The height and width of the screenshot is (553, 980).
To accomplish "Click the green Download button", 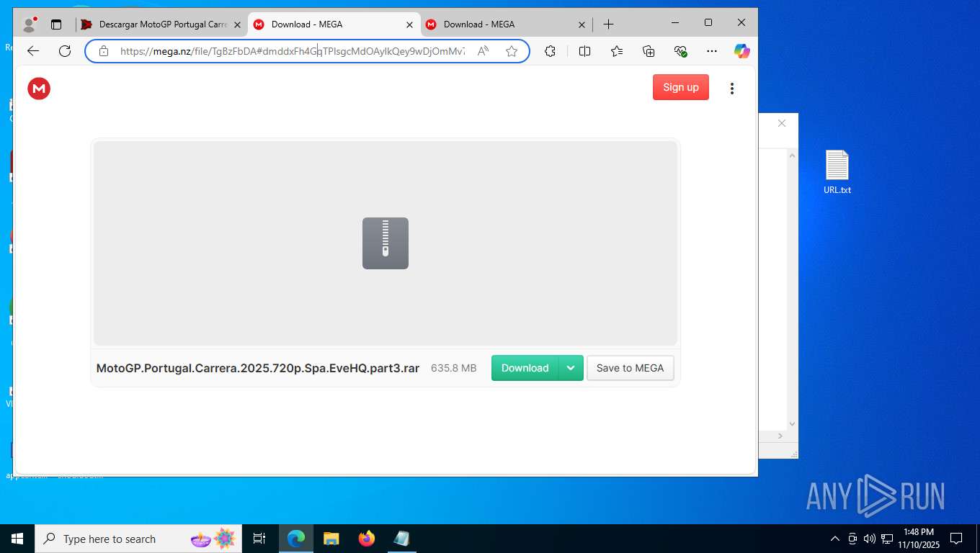I will [525, 368].
